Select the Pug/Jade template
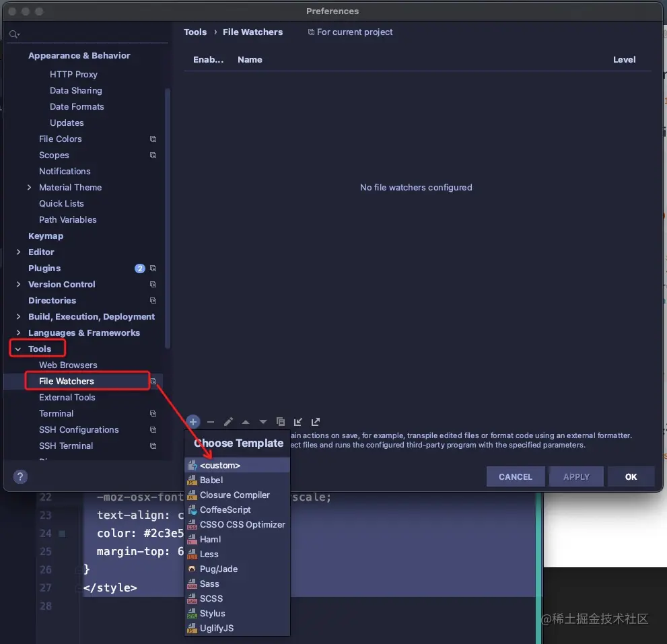This screenshot has height=644, width=667. (x=238, y=569)
